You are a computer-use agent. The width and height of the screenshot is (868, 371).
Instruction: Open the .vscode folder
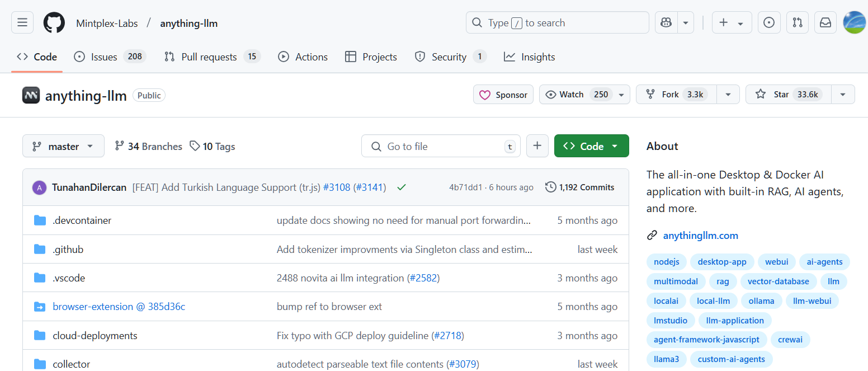(x=69, y=278)
